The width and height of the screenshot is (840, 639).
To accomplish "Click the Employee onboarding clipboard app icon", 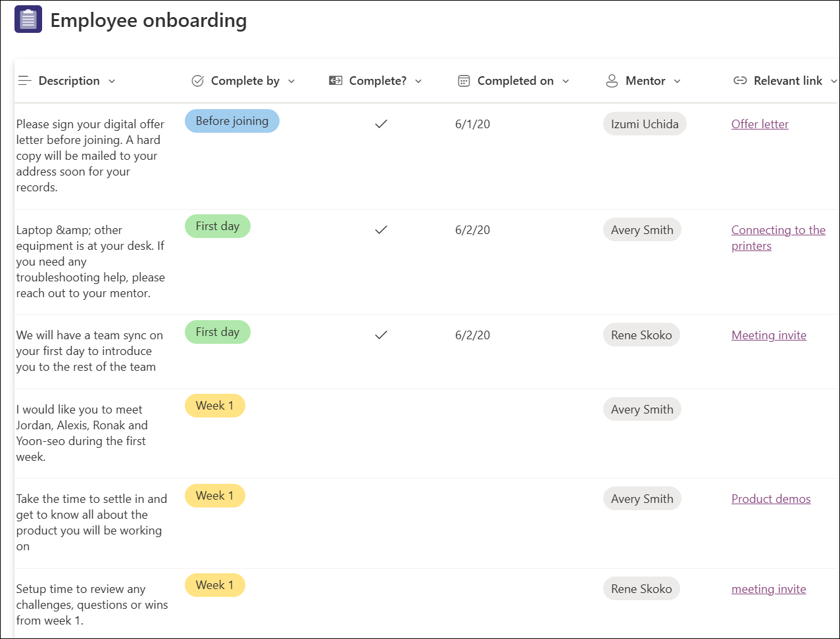I will pos(28,19).
